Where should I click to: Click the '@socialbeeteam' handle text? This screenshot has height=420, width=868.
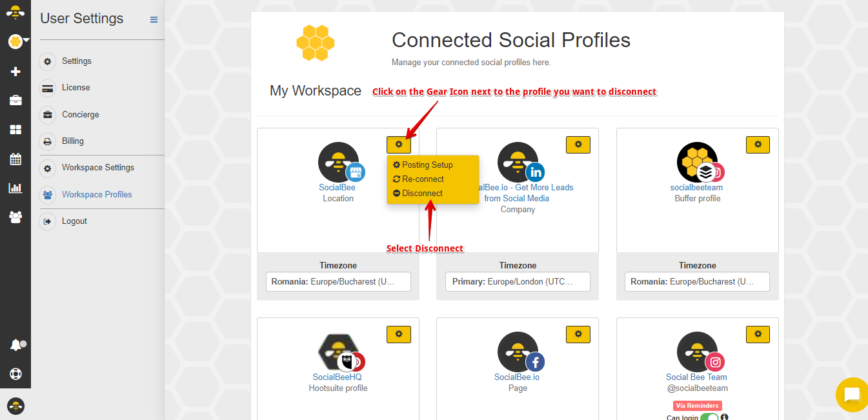point(697,388)
